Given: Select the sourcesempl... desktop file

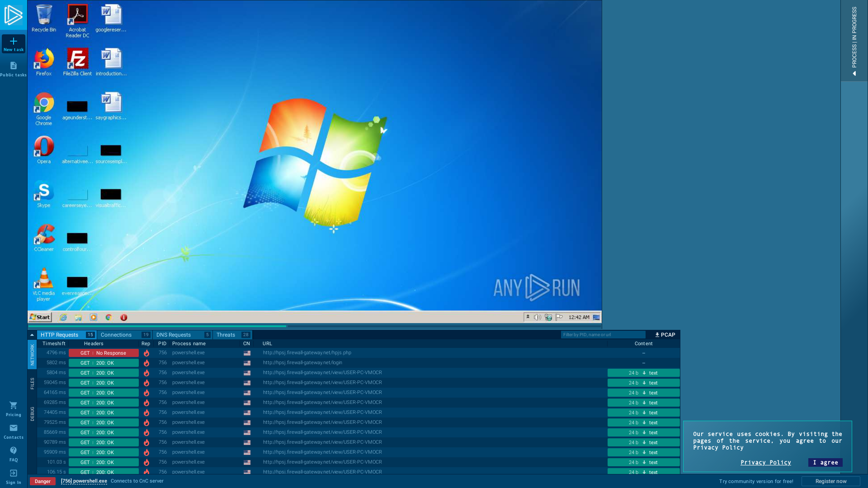Looking at the screenshot, I should [x=111, y=154].
